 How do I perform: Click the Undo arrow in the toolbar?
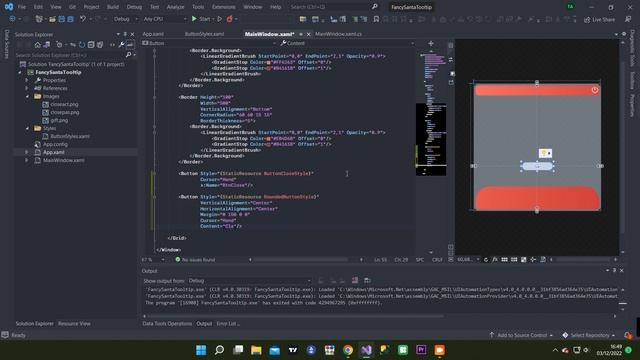point(83,19)
